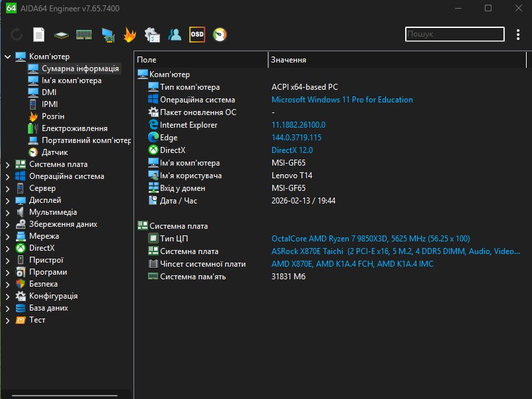Select Розгін in the sidebar tree
The height and width of the screenshot is (399, 532).
[52, 116]
